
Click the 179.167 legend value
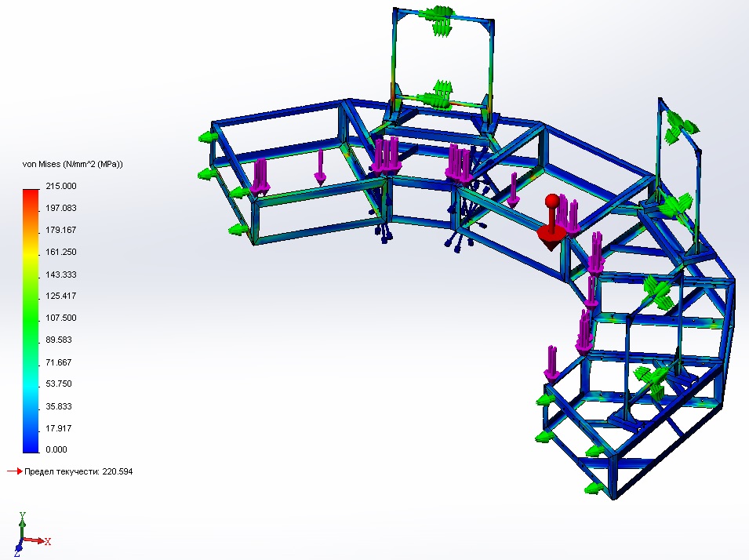60,230
